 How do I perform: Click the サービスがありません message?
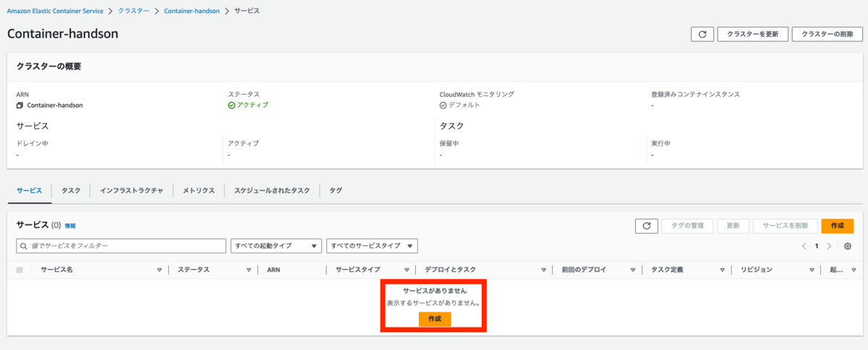[435, 291]
